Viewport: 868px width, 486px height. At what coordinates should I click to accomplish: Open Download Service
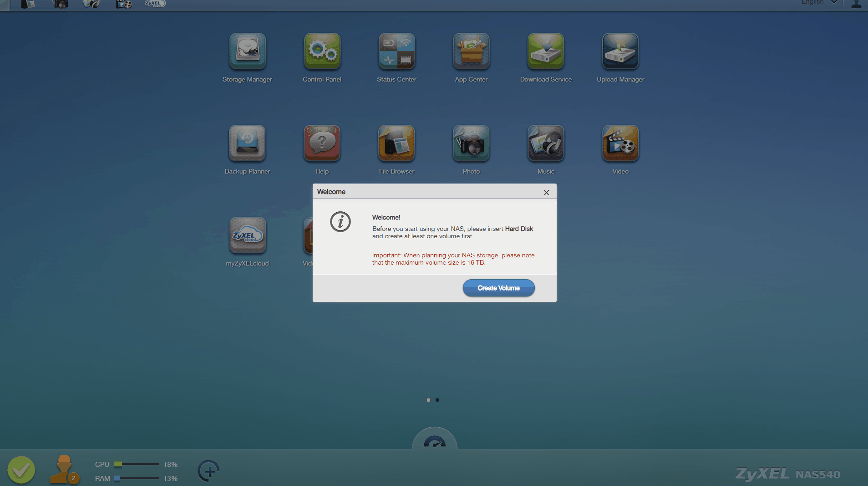coord(546,51)
